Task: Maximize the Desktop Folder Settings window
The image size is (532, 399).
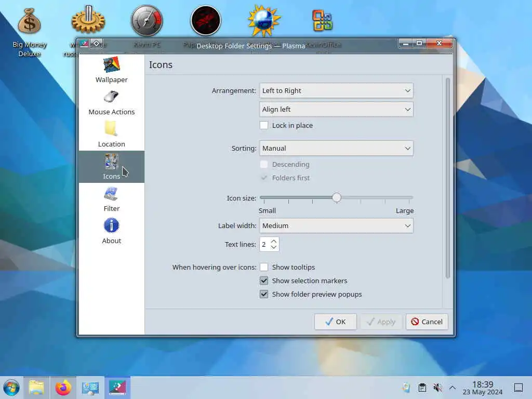Action: point(419,44)
